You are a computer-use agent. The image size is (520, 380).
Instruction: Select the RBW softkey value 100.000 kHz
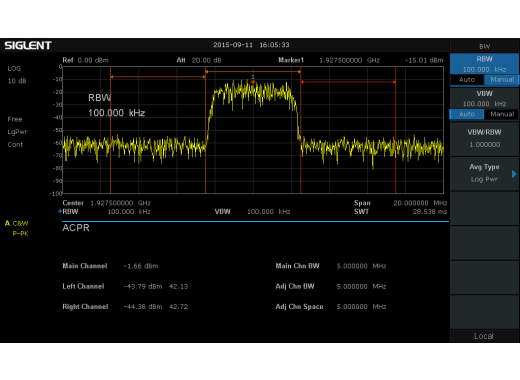[484, 69]
